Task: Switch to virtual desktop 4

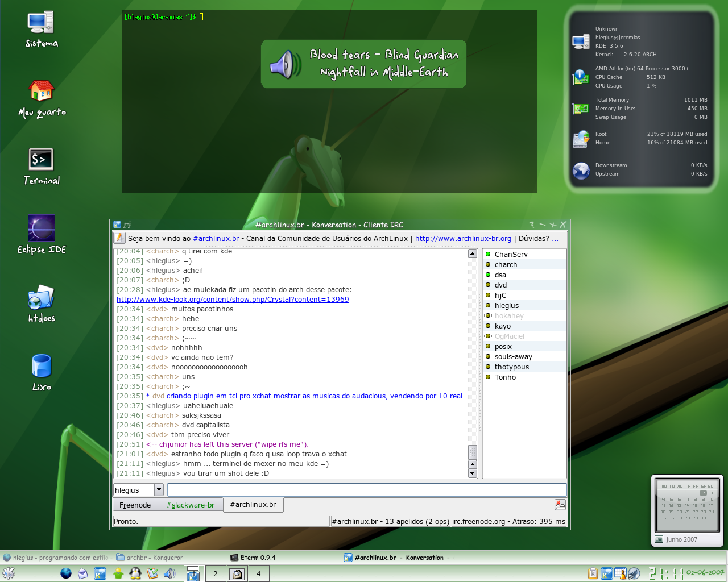Action: [x=258, y=573]
